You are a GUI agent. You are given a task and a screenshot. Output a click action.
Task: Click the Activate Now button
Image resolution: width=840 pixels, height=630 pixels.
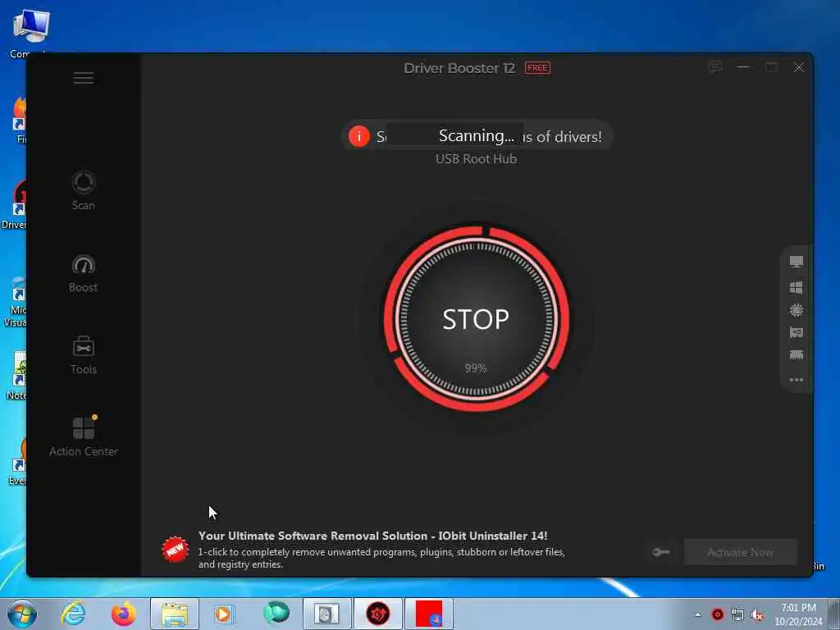pyautogui.click(x=740, y=552)
